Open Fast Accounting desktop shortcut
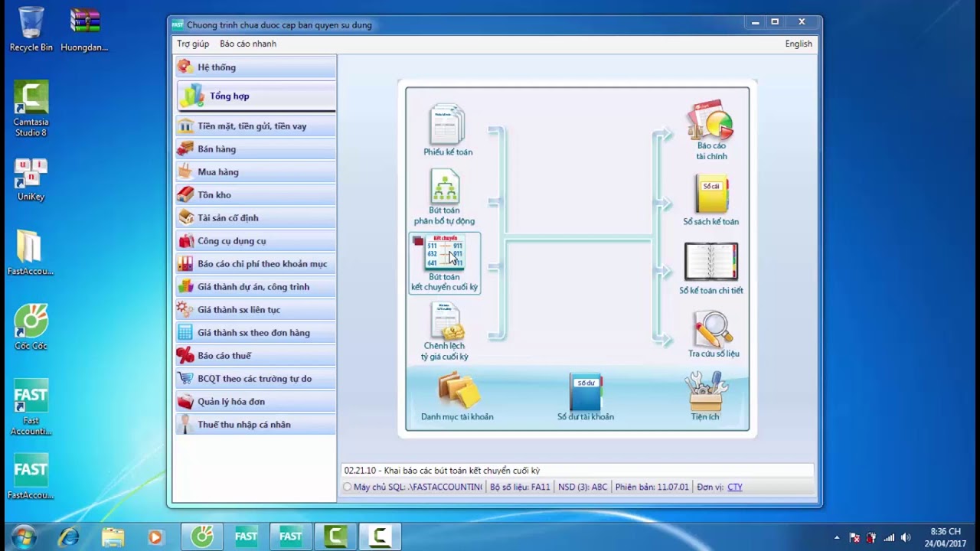980x551 pixels. click(x=31, y=406)
